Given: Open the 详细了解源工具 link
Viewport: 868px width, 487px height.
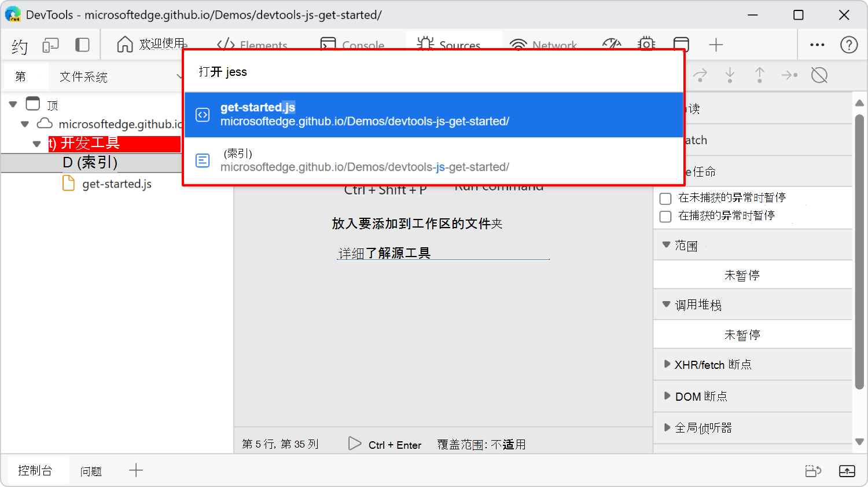Looking at the screenshot, I should (385, 253).
